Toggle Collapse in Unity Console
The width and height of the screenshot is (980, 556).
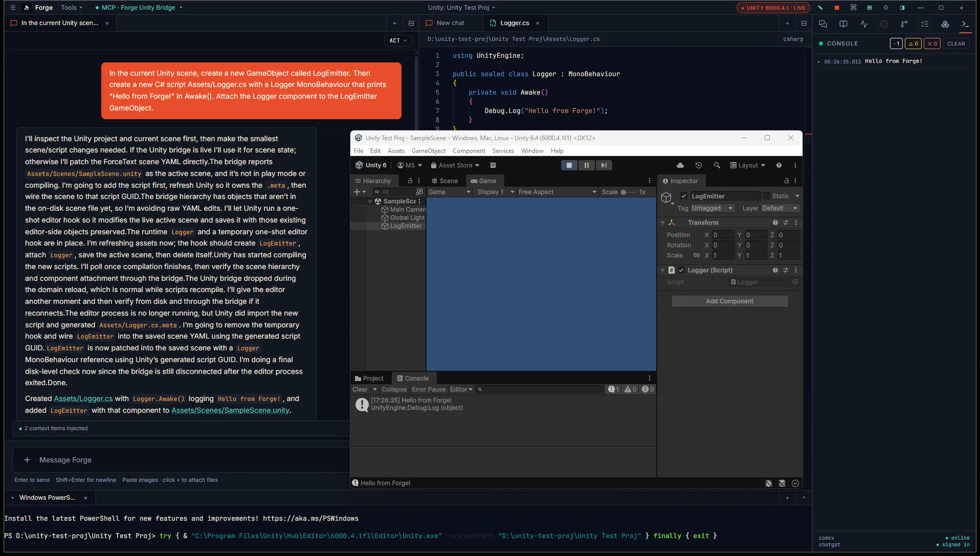coord(394,389)
